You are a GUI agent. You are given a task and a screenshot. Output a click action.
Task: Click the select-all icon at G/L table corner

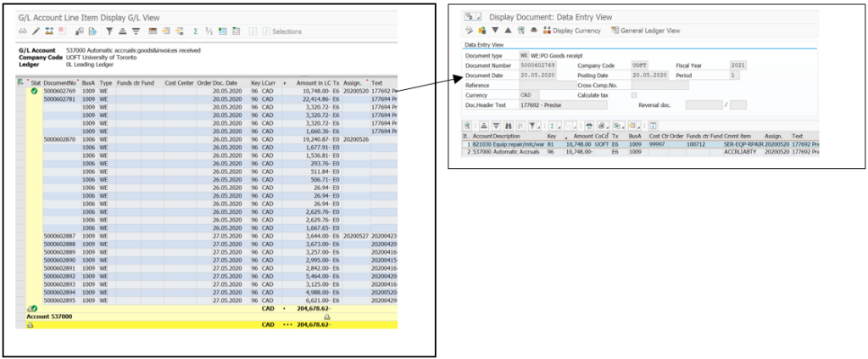(21, 82)
